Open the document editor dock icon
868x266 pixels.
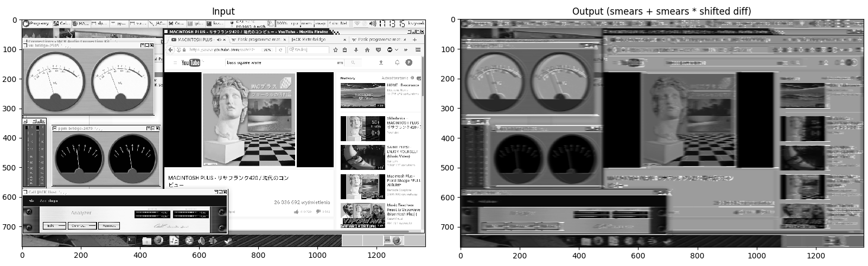(x=174, y=240)
